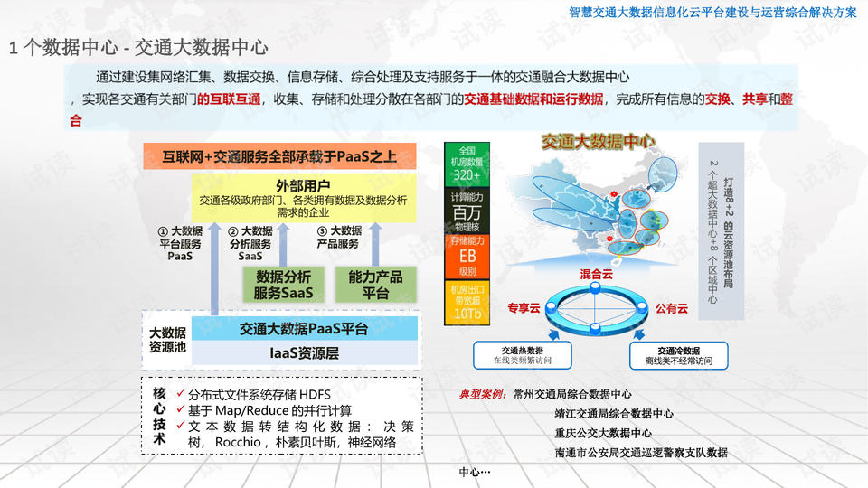Screen dimensions: 868x488
Task: Select the 公有云 red label
Action: pyautogui.click(x=671, y=308)
